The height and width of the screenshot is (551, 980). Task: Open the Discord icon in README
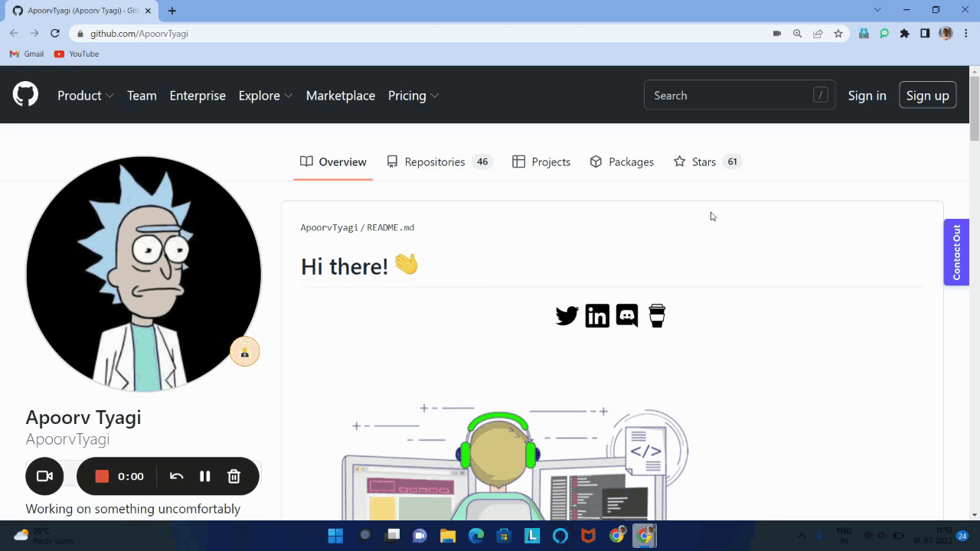(x=627, y=315)
